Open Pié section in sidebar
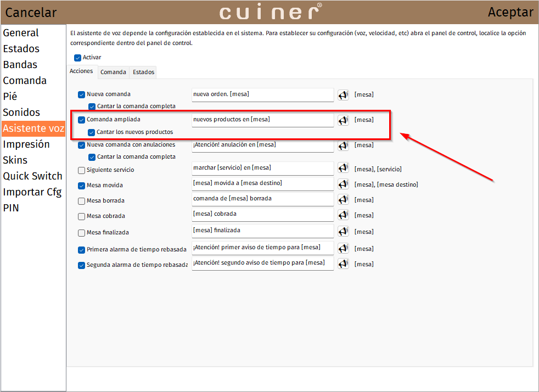This screenshot has width=539, height=392. 33,96
